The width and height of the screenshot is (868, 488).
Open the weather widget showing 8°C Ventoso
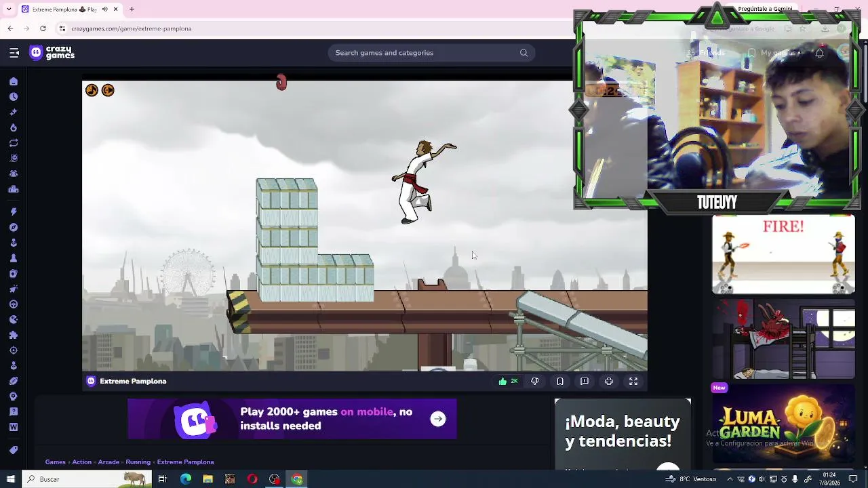691,479
